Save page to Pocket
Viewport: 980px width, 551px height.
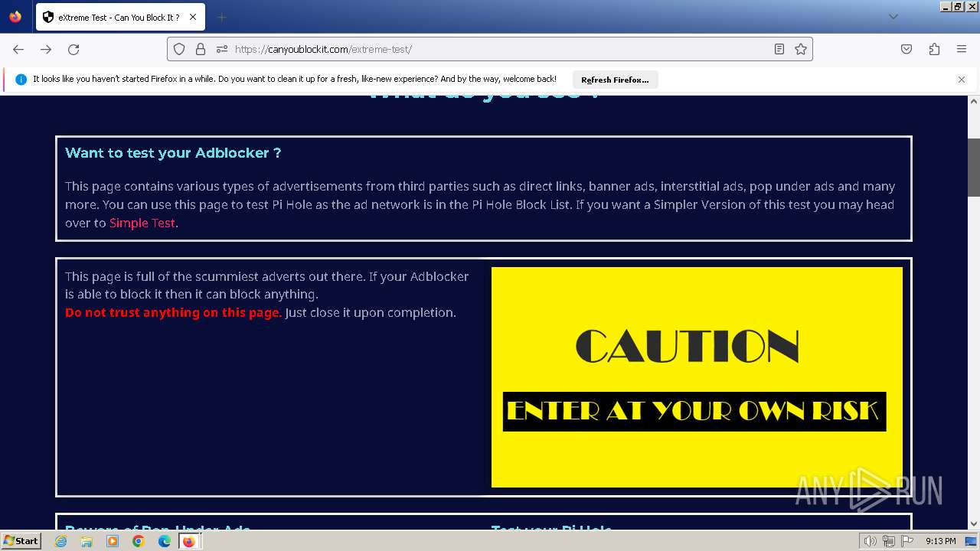(906, 49)
